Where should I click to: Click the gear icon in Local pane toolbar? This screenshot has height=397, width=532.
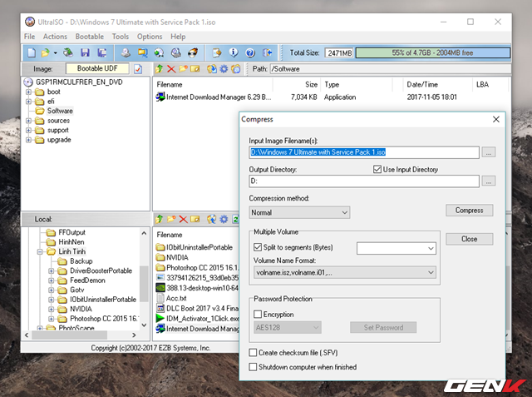click(224, 219)
